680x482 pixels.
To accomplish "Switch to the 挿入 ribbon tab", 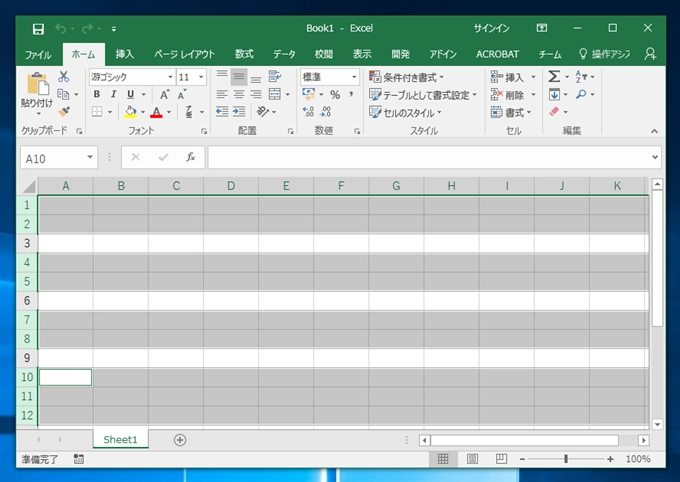I will pyautogui.click(x=124, y=54).
